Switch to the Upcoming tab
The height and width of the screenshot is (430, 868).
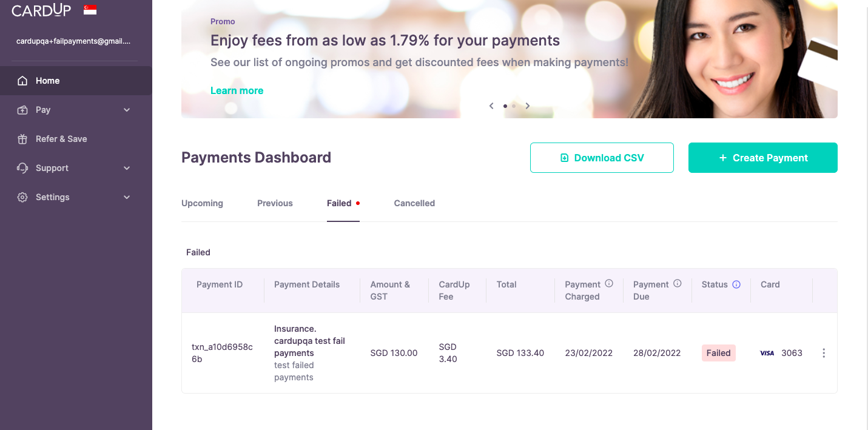[x=202, y=203]
